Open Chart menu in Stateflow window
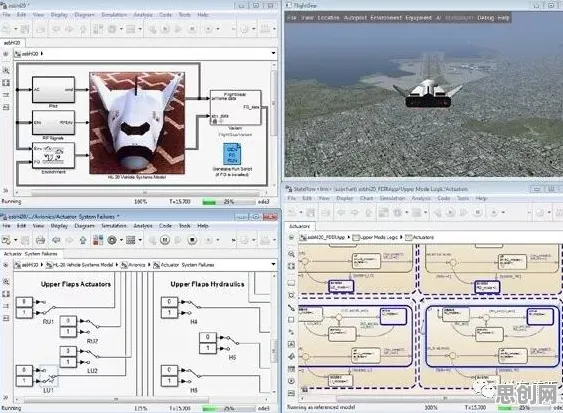This screenshot has width=563, height=413. (x=366, y=198)
